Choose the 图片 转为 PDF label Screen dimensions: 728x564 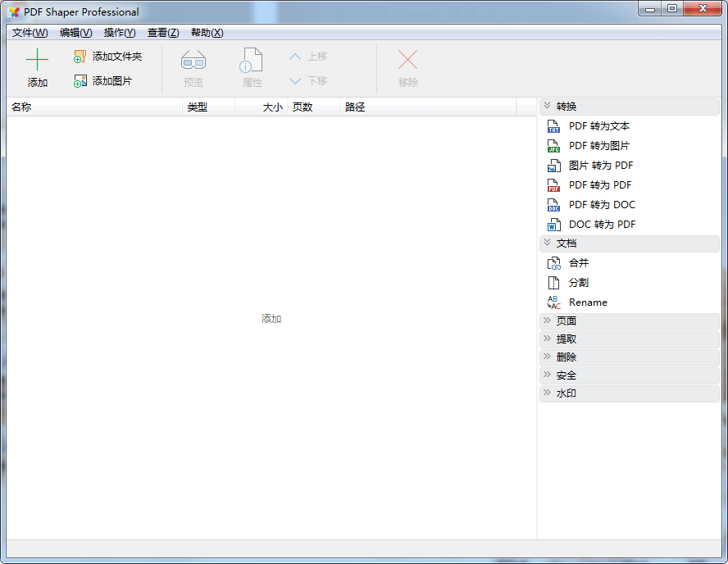click(x=601, y=166)
